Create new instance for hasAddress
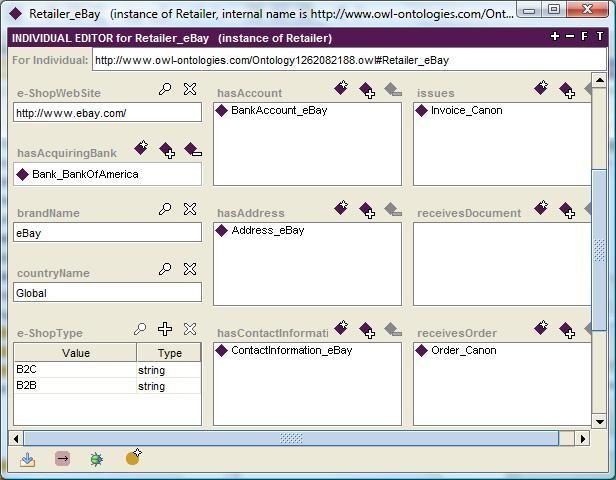This screenshot has width=616, height=480. pos(341,207)
